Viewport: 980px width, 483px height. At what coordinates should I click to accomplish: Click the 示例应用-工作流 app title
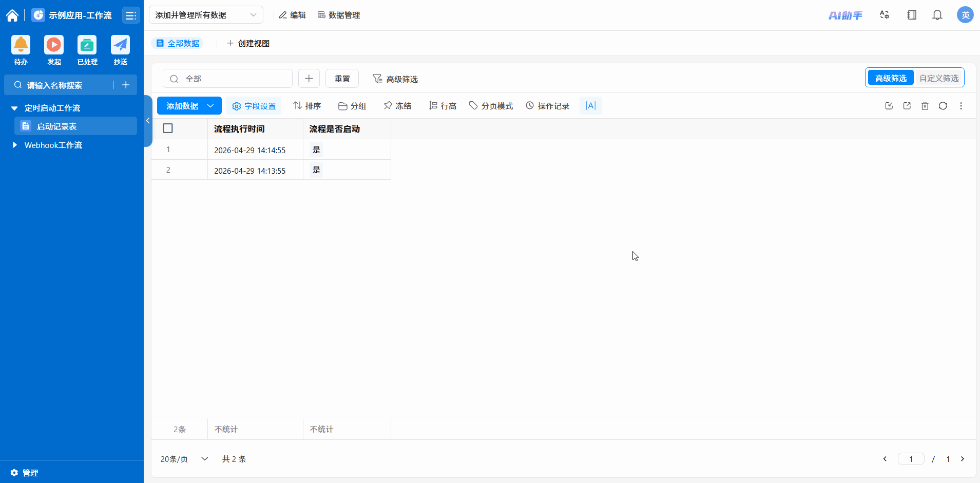[80, 15]
